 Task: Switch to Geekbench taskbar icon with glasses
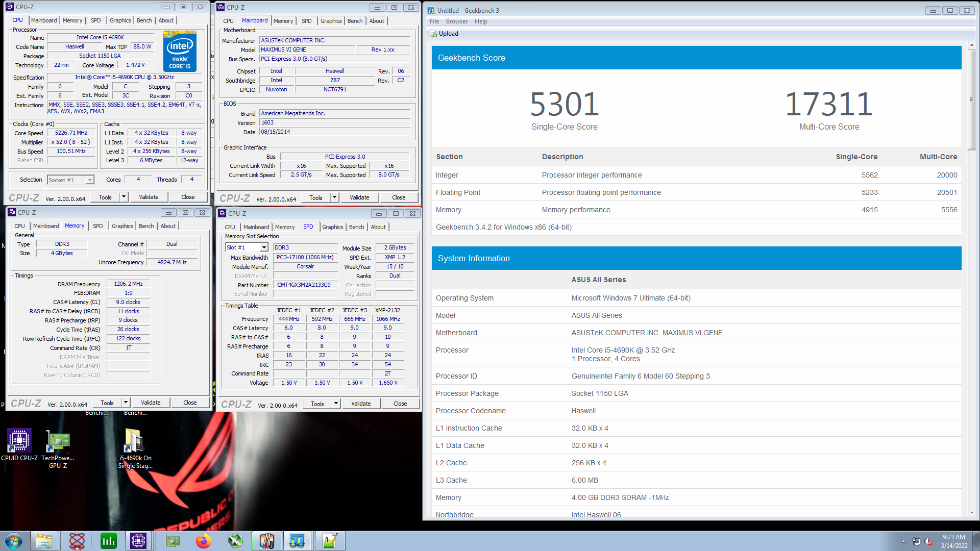(297, 541)
